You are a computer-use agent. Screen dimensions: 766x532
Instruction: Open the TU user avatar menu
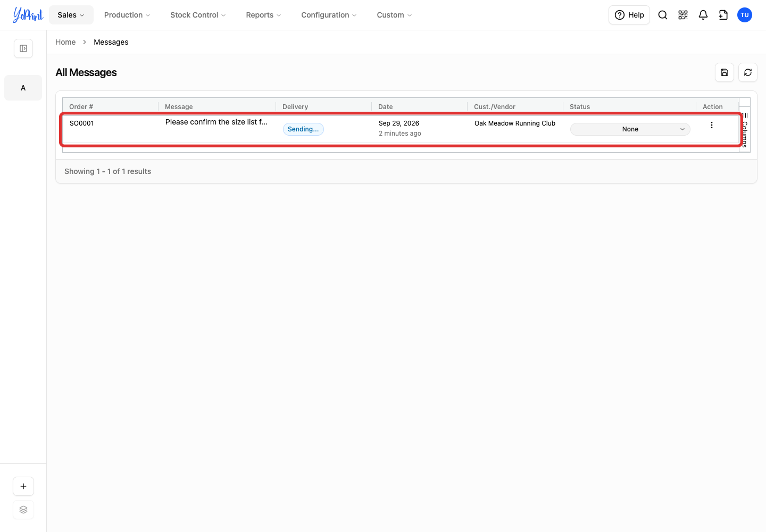(x=745, y=15)
